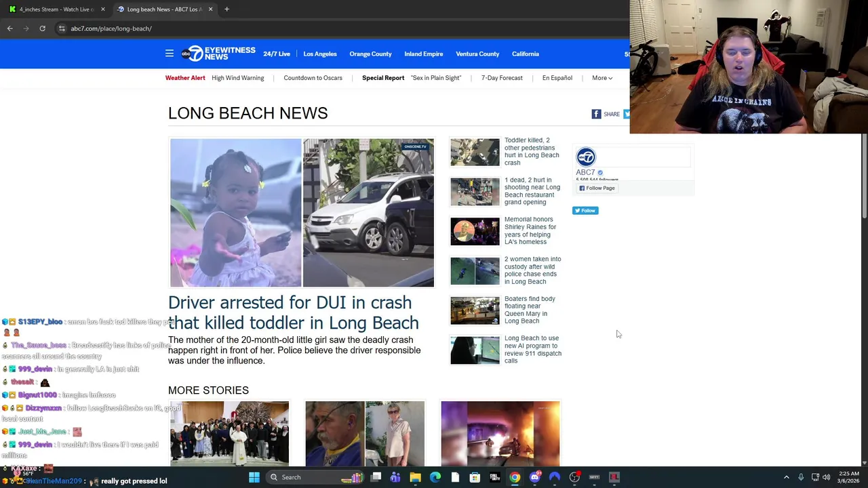The height and width of the screenshot is (488, 868).
Task: Click thumbnail for Queen Mary body story
Action: (x=475, y=310)
